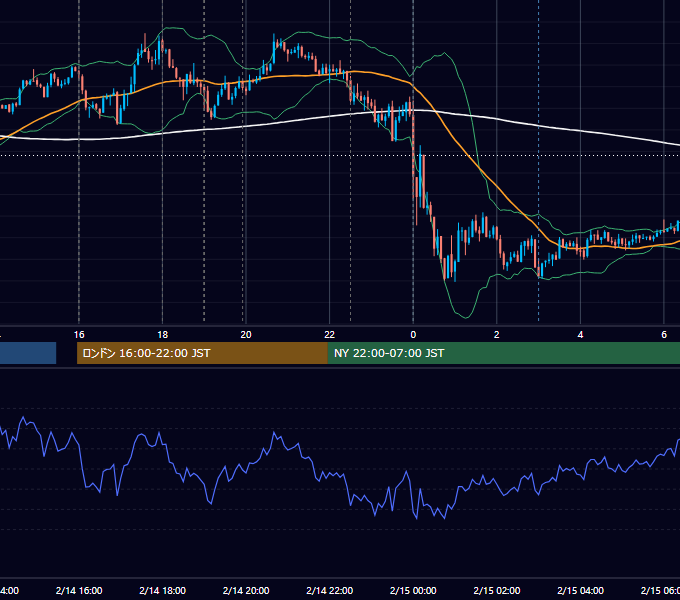
Task: Click the hour label 4 on price chart axis
Action: click(580, 335)
